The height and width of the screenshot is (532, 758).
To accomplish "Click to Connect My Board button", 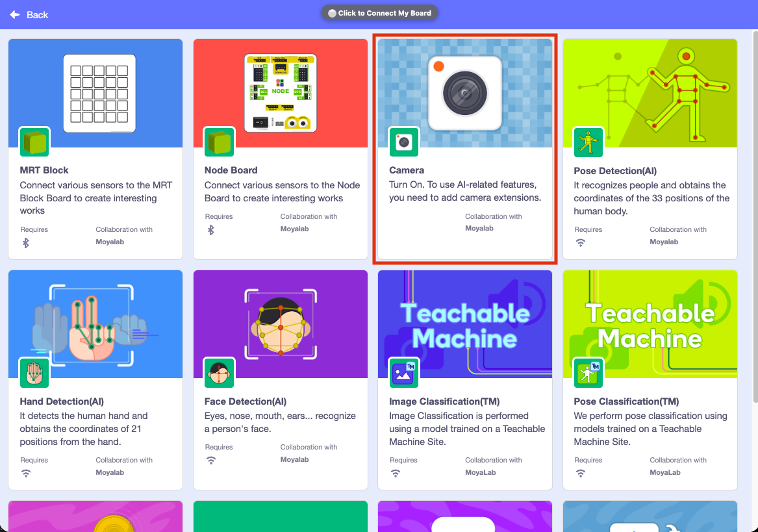I will pyautogui.click(x=379, y=13).
